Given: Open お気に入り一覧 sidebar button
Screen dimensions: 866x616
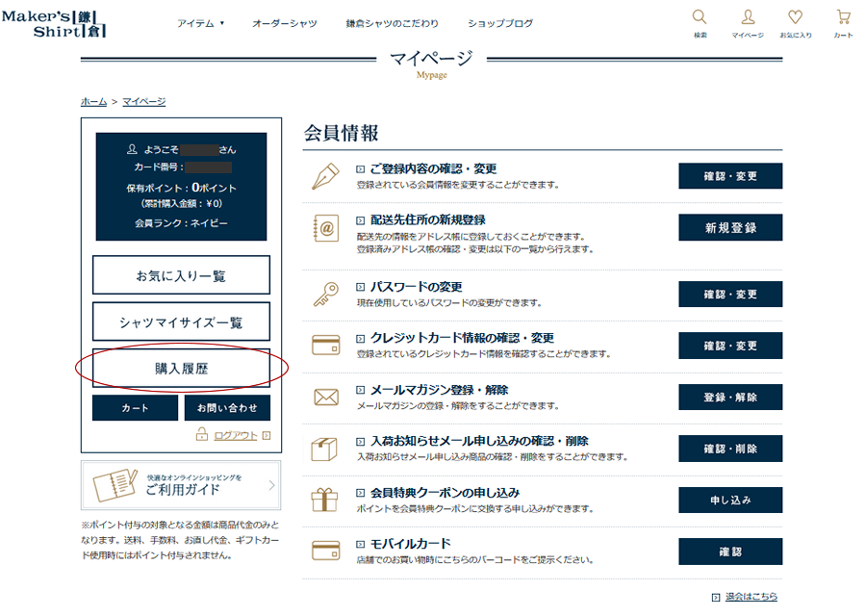Looking at the screenshot, I should tap(181, 275).
